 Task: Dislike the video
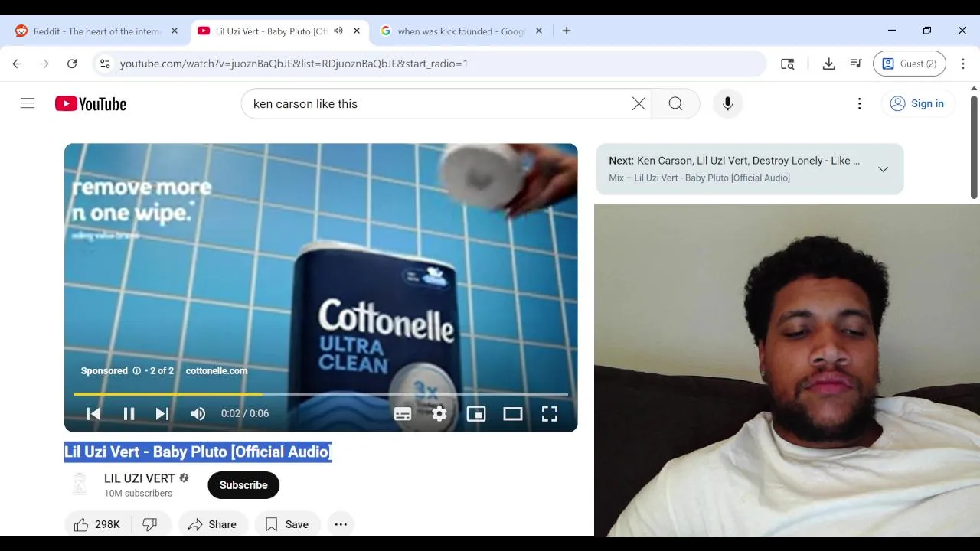[152, 524]
